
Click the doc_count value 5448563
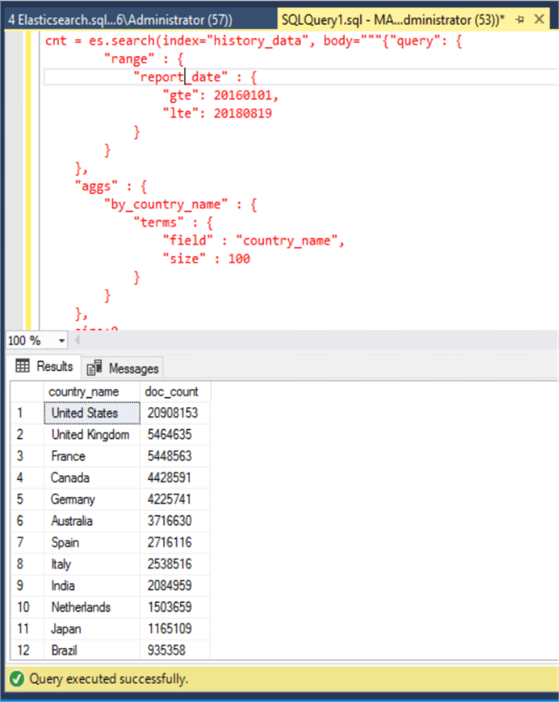point(175,456)
